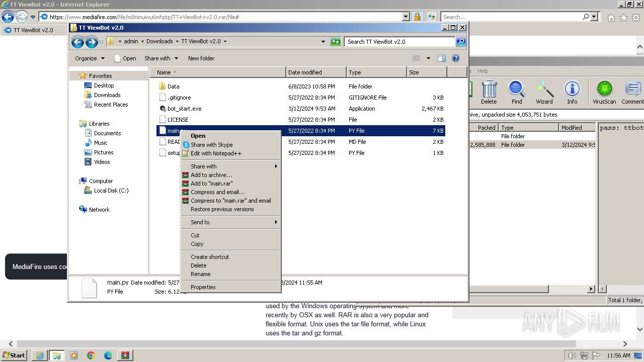
Task: Click Open in the context menu
Action: click(198, 136)
